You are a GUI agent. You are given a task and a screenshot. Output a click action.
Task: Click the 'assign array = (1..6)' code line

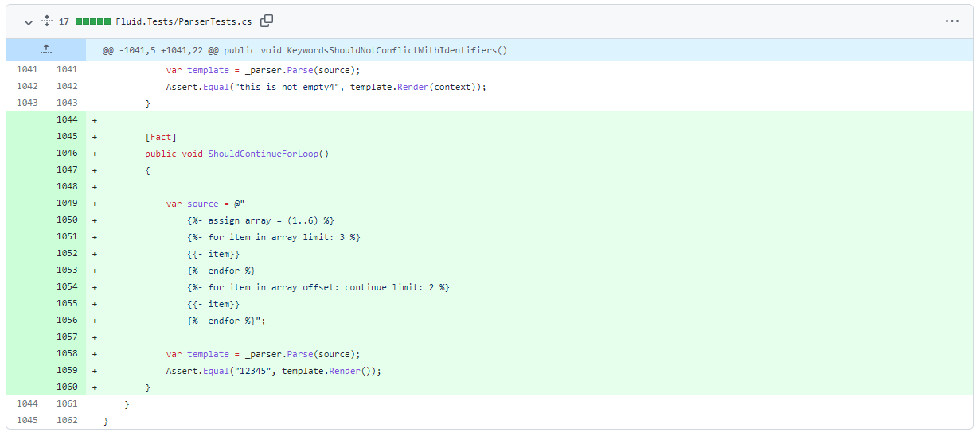click(x=260, y=220)
